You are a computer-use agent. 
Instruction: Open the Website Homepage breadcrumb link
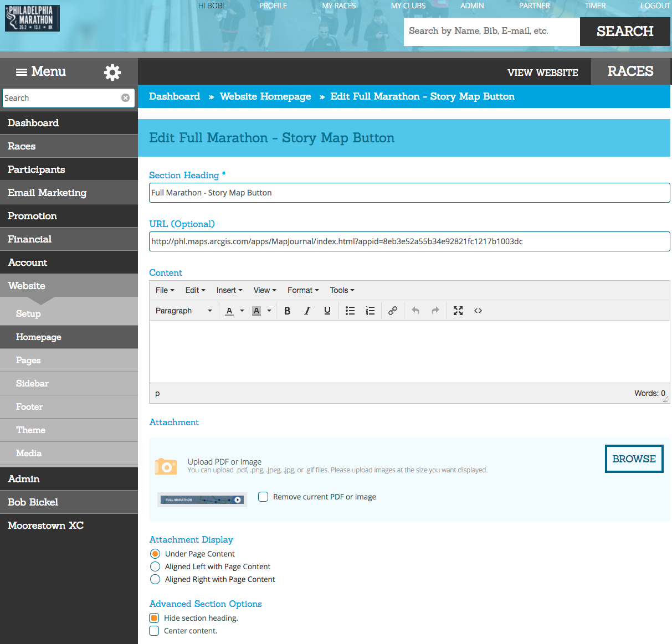tap(265, 96)
